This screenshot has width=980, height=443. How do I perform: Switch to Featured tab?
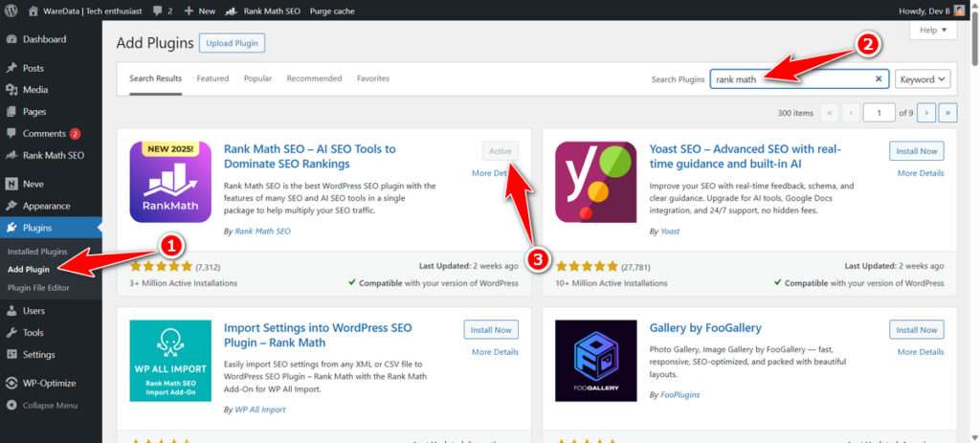pos(212,78)
